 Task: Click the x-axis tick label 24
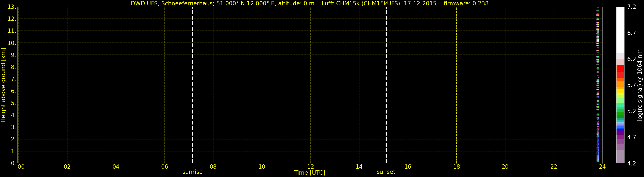[602, 167]
